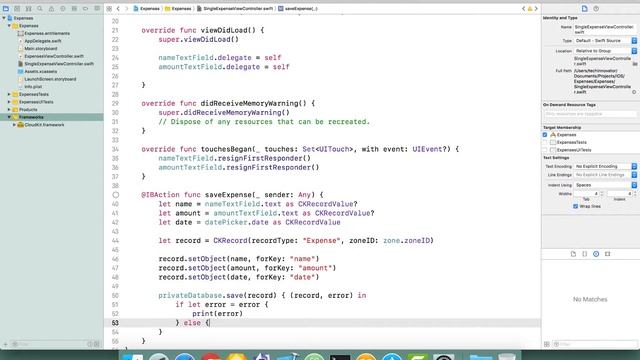
Task: Open the Breakpoint navigator icon
Action: pos(85,8)
